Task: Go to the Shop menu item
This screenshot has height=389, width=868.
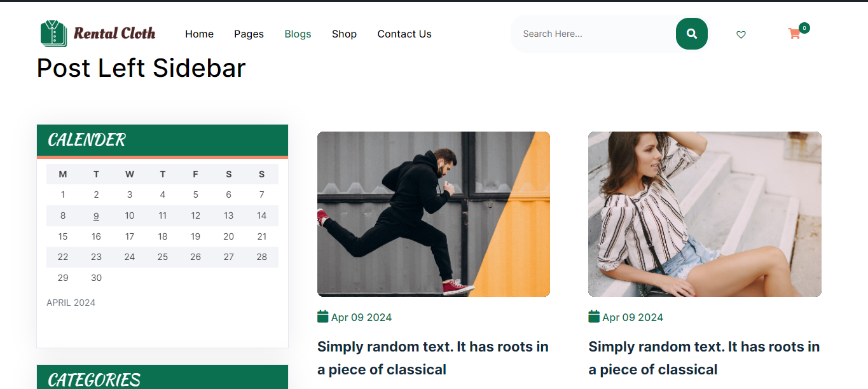Action: (344, 34)
